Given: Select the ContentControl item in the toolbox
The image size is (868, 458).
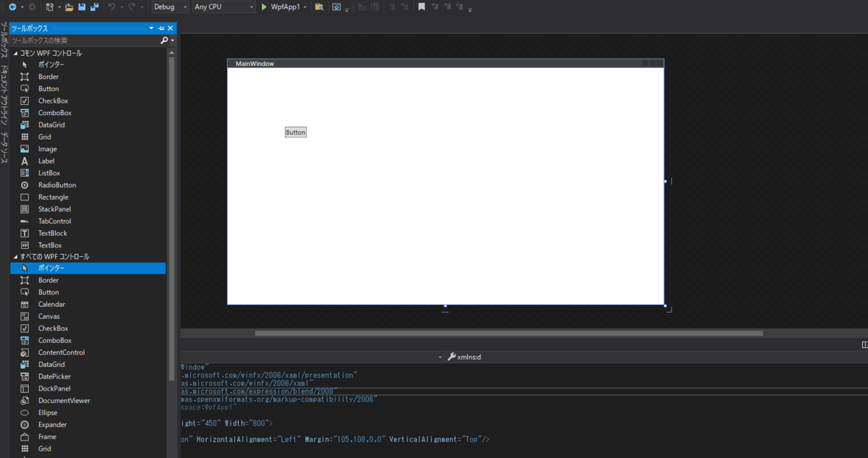Looking at the screenshot, I should 88,352.
